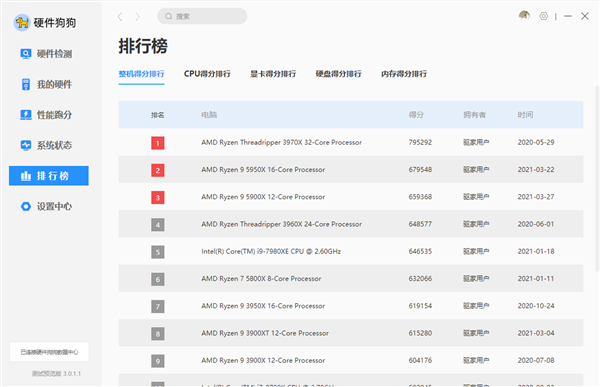Open the 设置中心 sidebar item
600x387 pixels.
46,206
